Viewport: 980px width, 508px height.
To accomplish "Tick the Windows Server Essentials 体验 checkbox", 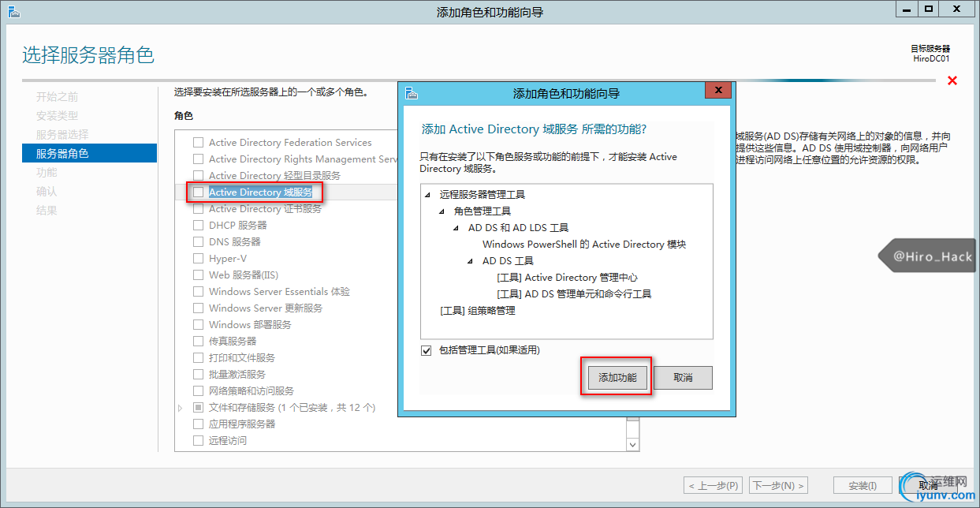I will [199, 292].
